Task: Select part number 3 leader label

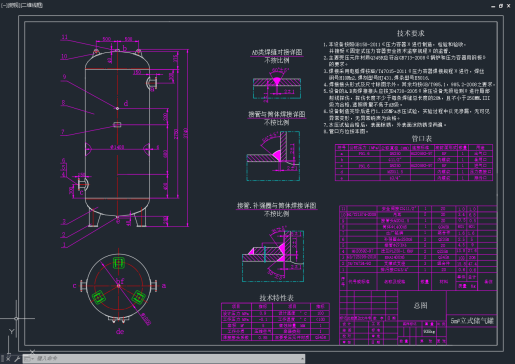Action: pyautogui.click(x=64, y=221)
